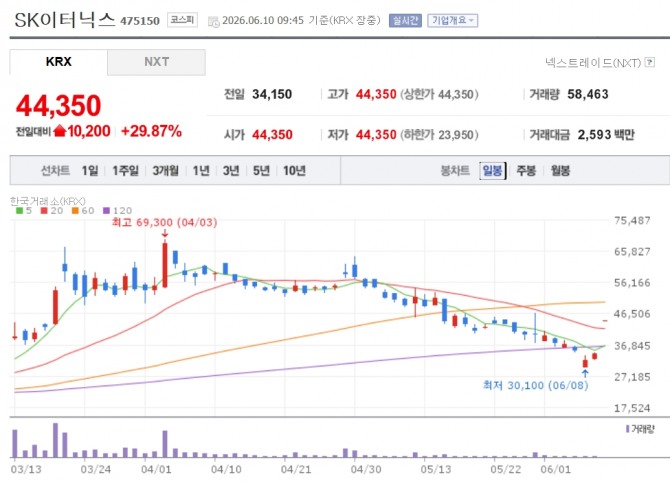The width and height of the screenshot is (670, 483).
Task: Choose the 월봉 candle chart
Action: [x=560, y=171]
